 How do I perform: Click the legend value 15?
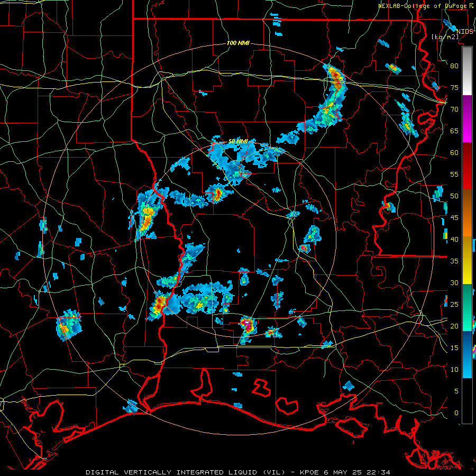click(454, 348)
